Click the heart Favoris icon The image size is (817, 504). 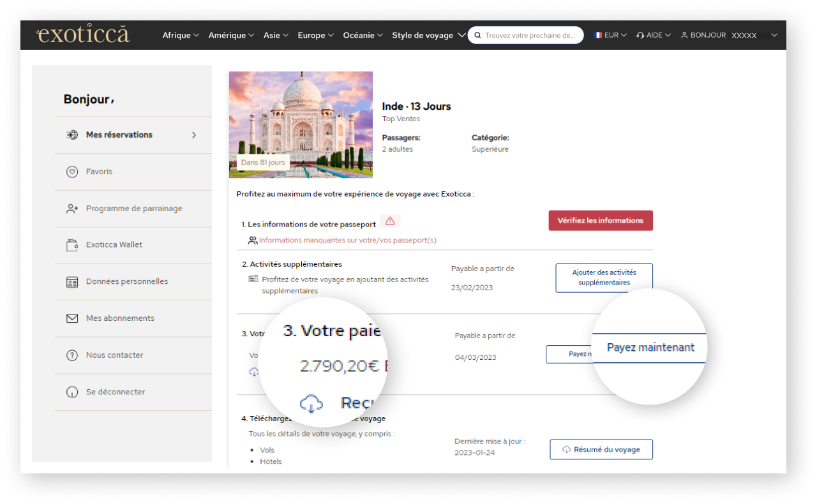coord(72,172)
